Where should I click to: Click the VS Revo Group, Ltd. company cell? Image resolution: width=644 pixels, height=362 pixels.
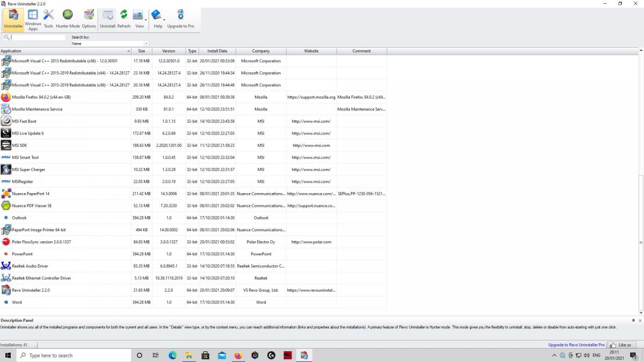point(261,290)
